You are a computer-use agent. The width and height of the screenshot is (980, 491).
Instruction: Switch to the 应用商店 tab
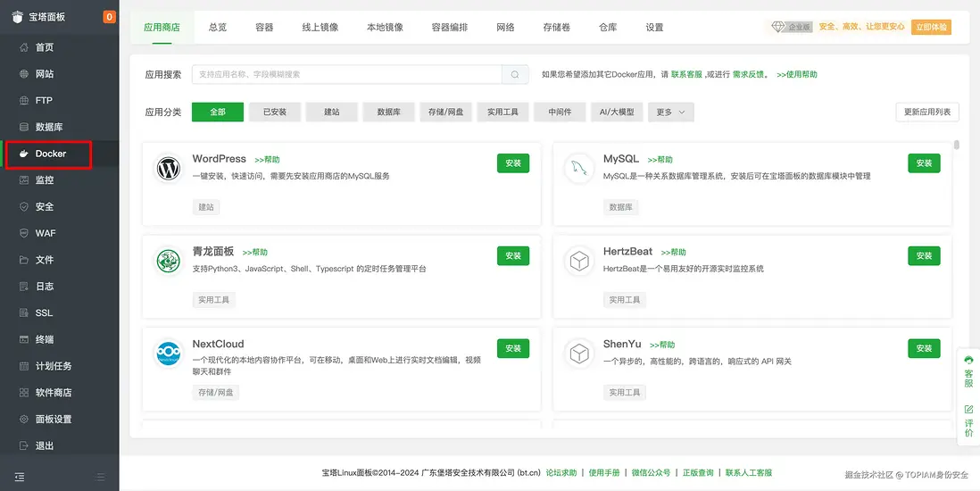coord(162,28)
